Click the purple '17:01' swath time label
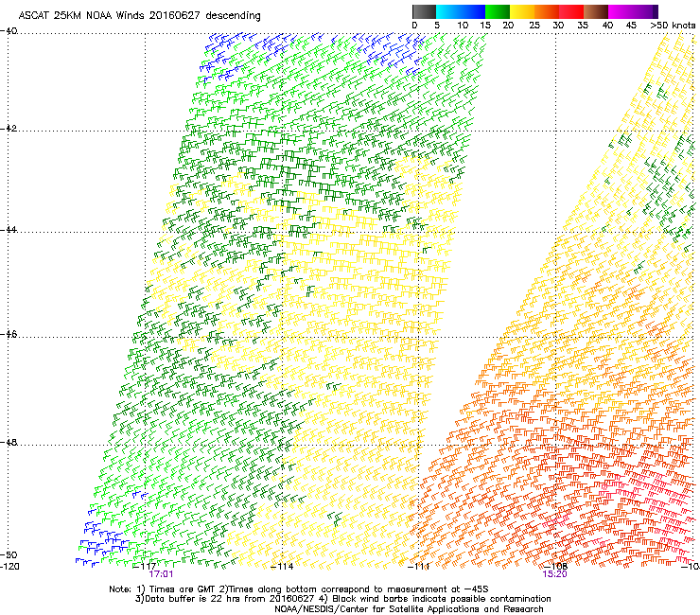 tap(161, 574)
